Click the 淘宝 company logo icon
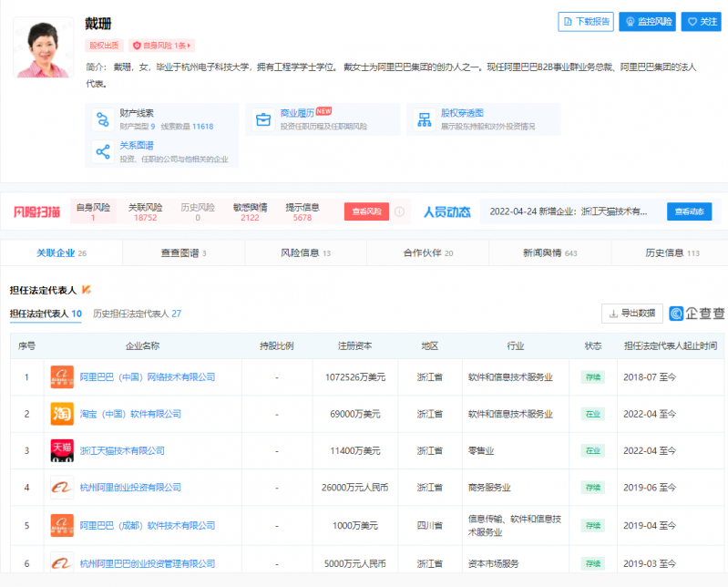This screenshot has height=587, width=728. 62,414
